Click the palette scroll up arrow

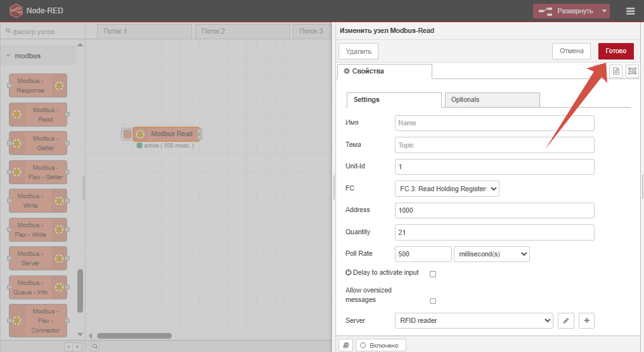coord(80,45)
